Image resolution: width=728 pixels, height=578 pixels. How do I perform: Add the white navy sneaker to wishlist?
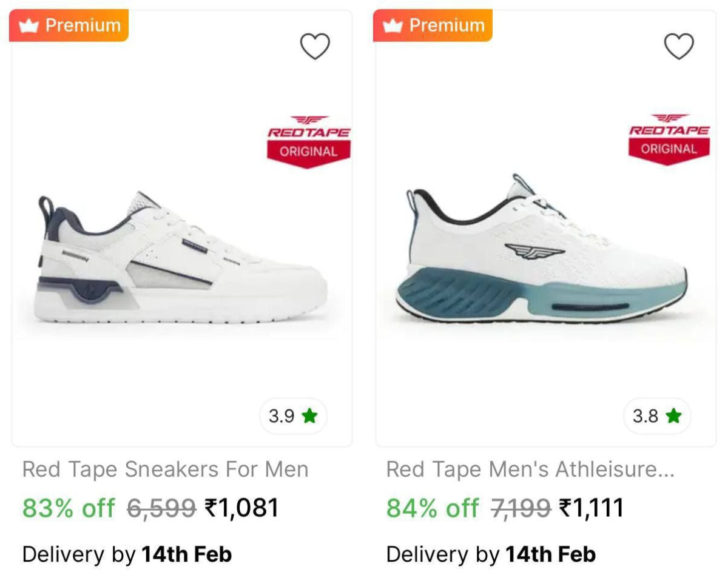[x=315, y=47]
